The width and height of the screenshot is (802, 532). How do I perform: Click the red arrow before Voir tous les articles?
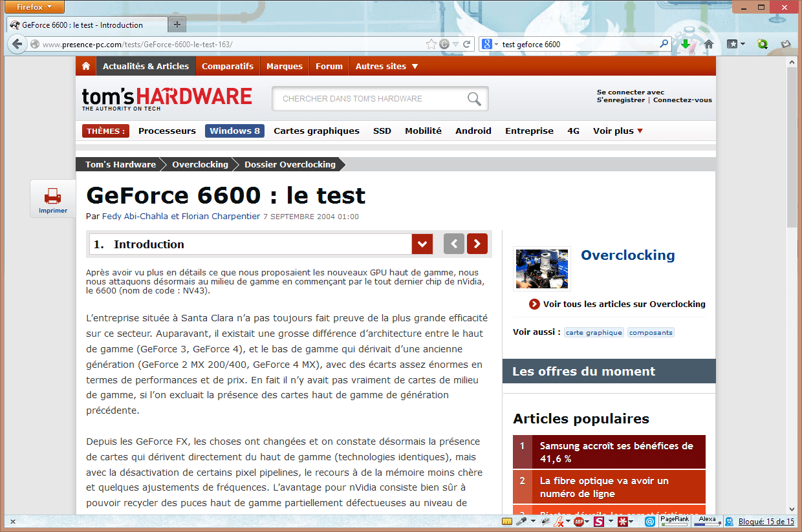coord(534,304)
